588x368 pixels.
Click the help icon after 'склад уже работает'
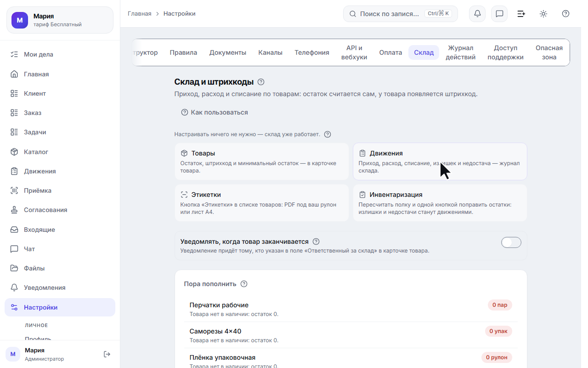(x=328, y=134)
